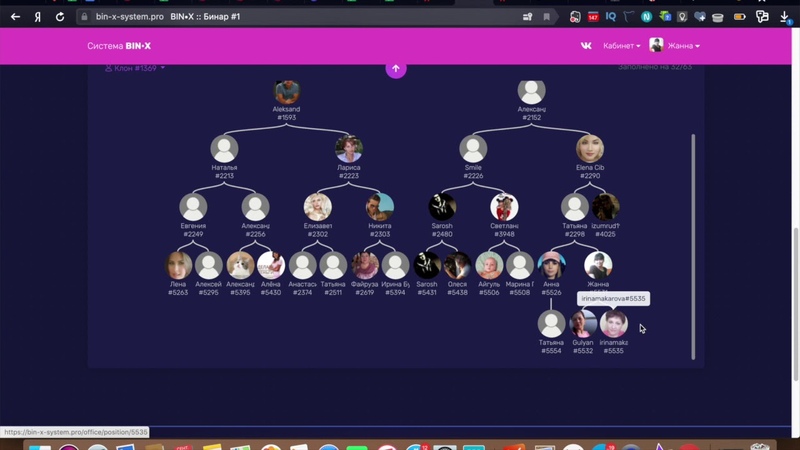
Task: Select Sarosh #2480 avatar
Action: click(x=442, y=207)
